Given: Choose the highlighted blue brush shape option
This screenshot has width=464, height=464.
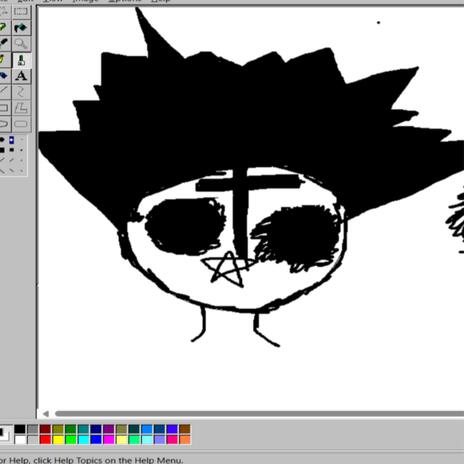Looking at the screenshot, I should [x=12, y=140].
